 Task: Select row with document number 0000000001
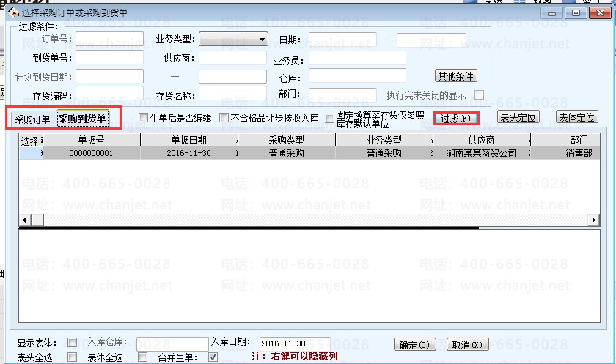309,153
